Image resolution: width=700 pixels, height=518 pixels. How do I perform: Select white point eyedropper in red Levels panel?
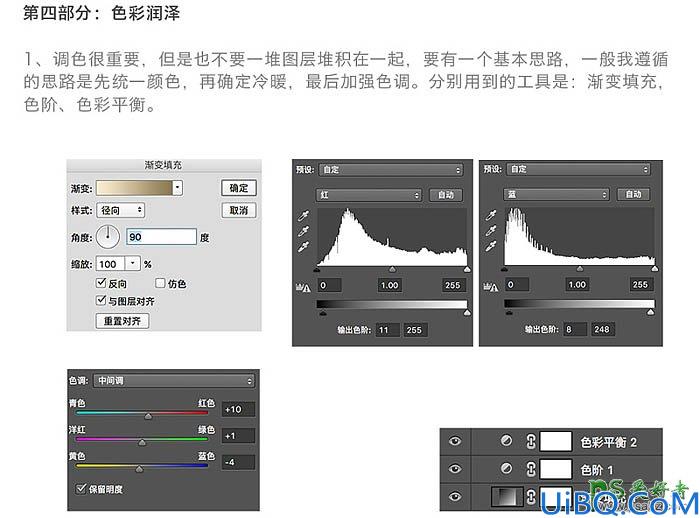[x=304, y=246]
